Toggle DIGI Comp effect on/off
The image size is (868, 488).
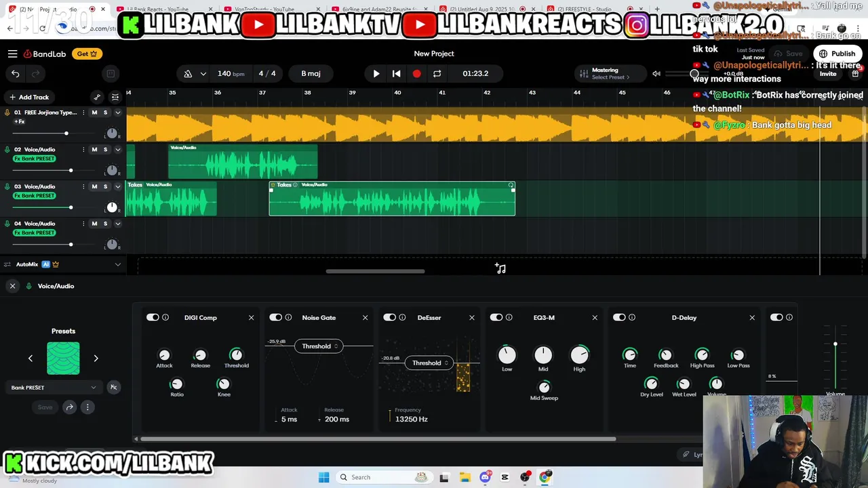click(x=153, y=317)
